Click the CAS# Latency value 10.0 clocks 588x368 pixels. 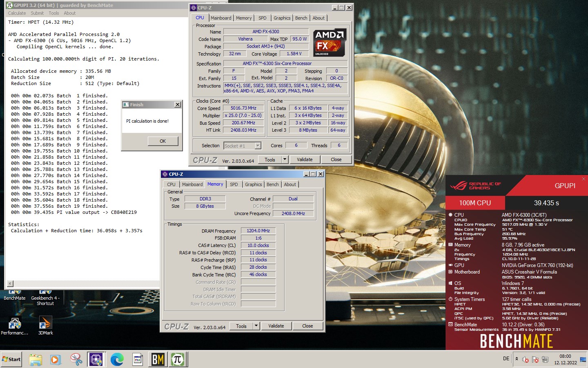258,245
